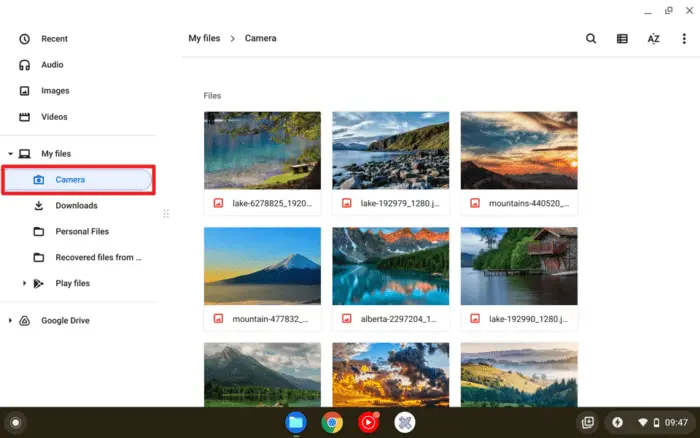Click the Images sidebar icon

pos(25,91)
